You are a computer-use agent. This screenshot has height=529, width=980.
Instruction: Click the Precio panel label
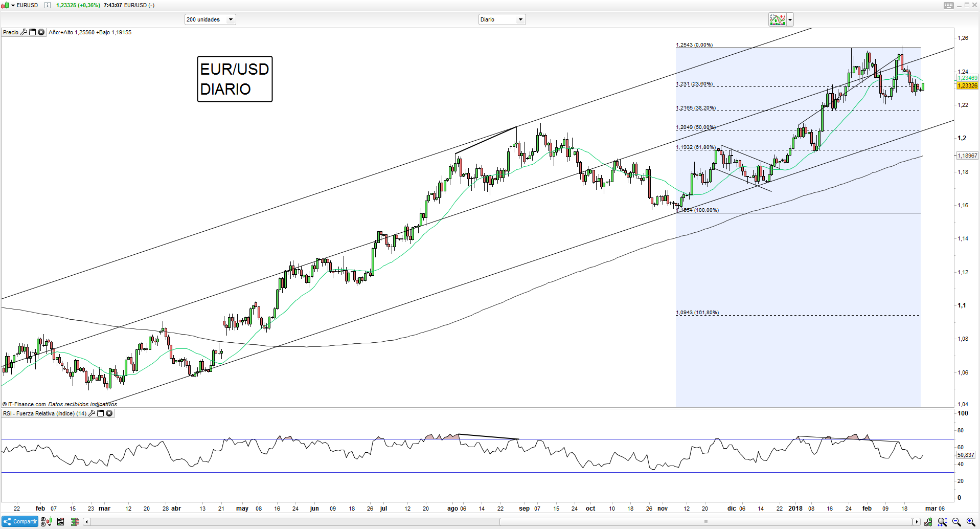click(11, 32)
